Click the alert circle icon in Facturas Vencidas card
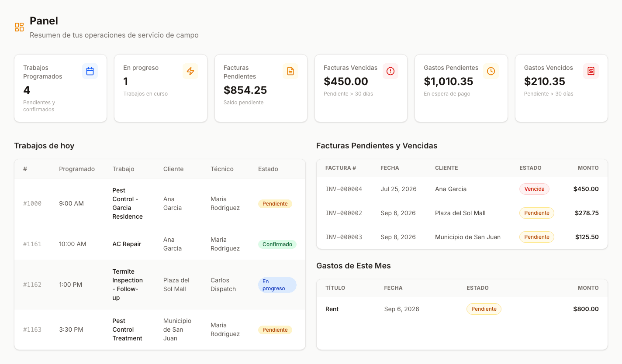The height and width of the screenshot is (364, 622). coord(390,71)
